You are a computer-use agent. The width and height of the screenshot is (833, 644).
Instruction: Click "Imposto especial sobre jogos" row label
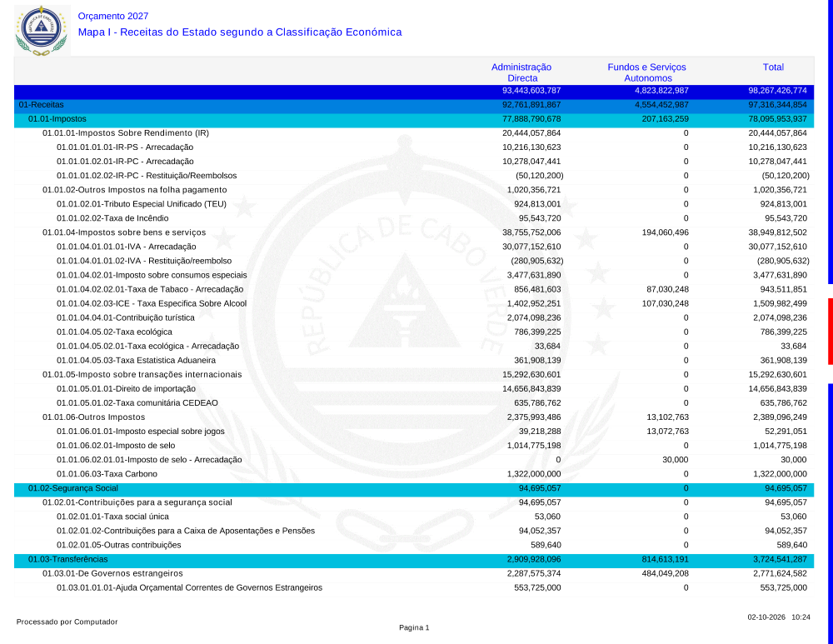click(x=140, y=432)
